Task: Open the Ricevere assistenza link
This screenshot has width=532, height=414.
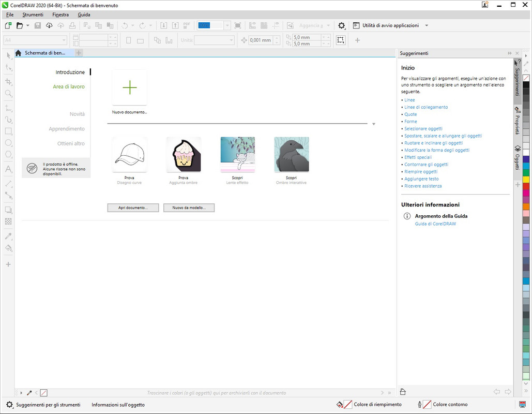Action: coord(423,186)
